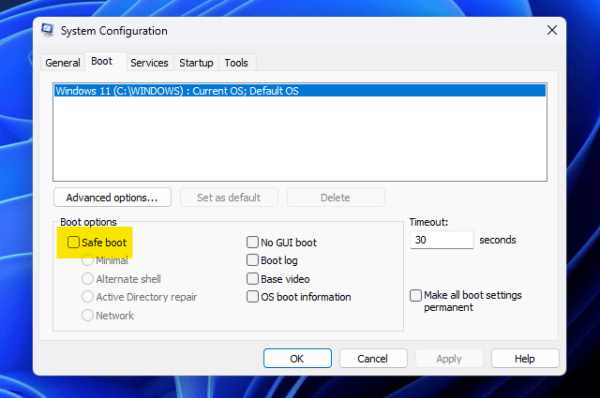Open the Services tab
600x398 pixels.
[x=149, y=63]
